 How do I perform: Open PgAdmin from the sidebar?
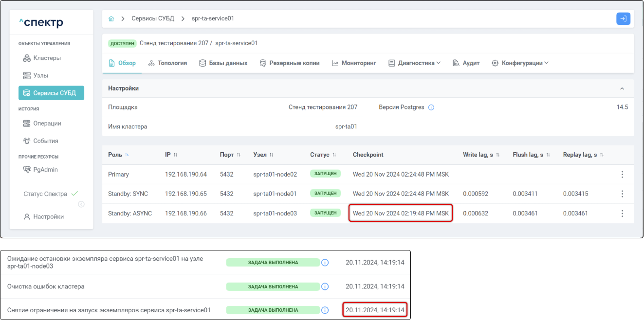pyautogui.click(x=45, y=170)
